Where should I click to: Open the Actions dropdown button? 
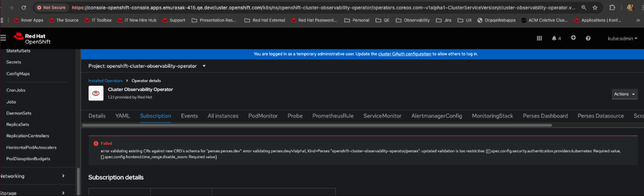point(625,94)
